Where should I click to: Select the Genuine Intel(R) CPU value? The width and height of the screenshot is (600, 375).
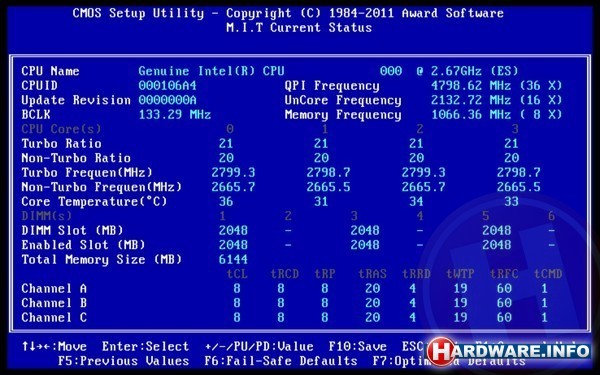211,71
